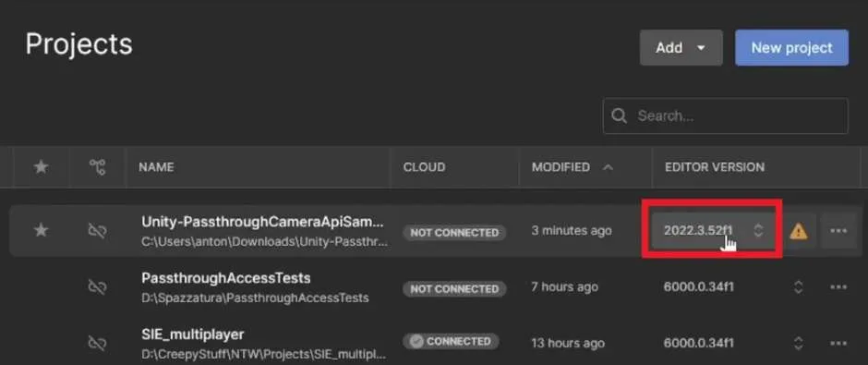Click the unlinked icon for PassthroughAccessTests
868x365 pixels.
[98, 286]
